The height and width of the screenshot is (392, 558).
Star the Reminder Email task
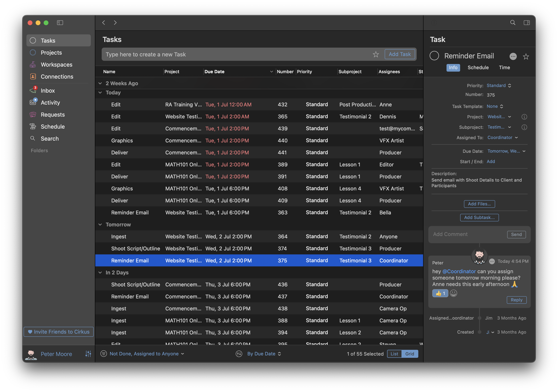click(x=526, y=57)
